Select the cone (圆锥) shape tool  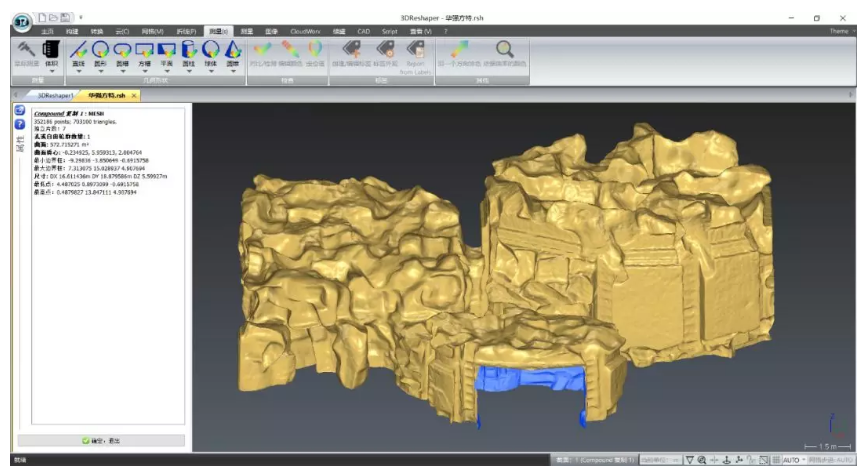pos(232,49)
